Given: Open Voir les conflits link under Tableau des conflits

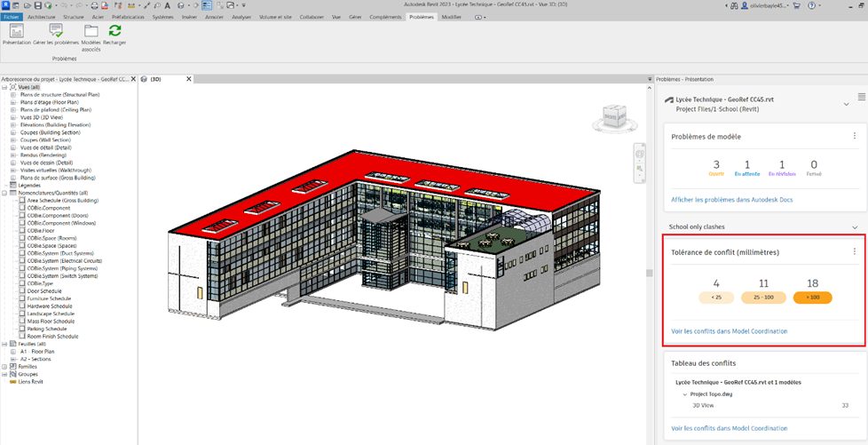Looking at the screenshot, I should 729,428.
